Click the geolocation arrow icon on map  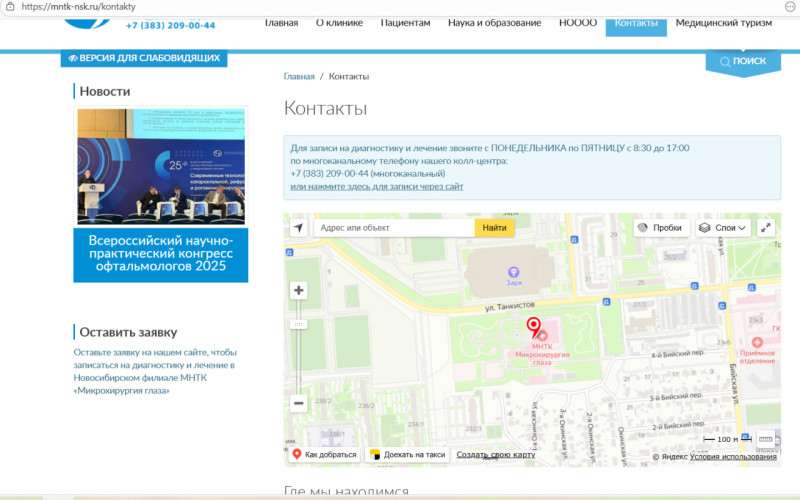(298, 228)
